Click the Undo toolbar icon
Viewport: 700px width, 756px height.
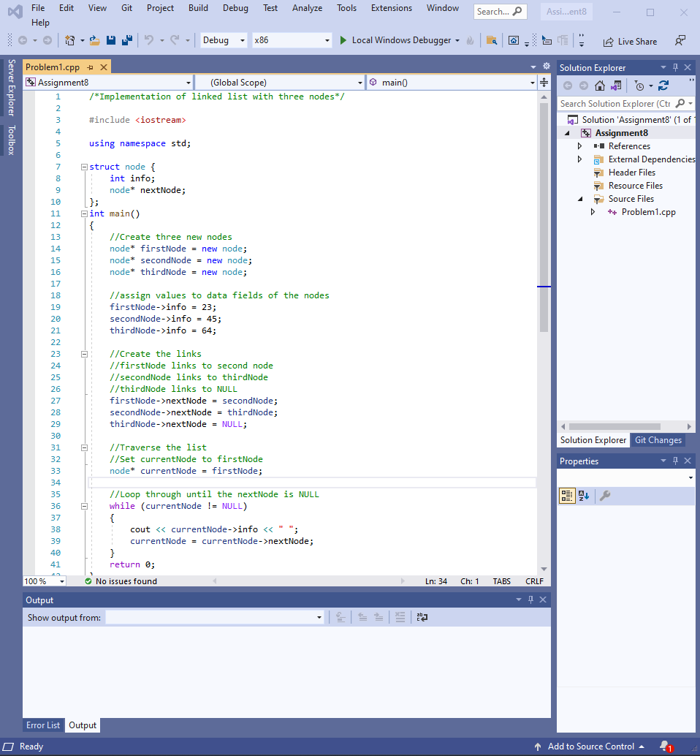point(149,40)
